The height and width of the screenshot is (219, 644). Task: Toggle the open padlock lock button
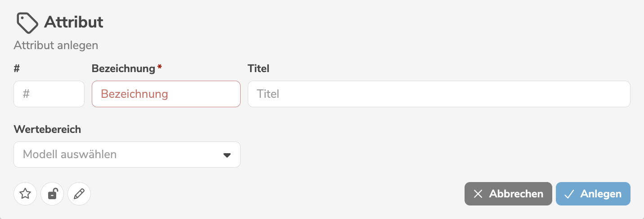52,194
